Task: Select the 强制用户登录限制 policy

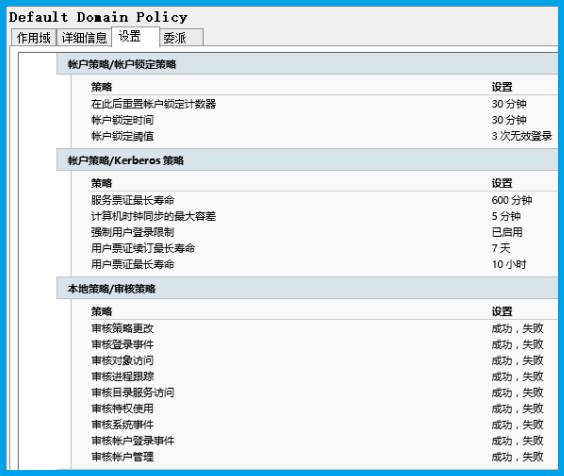Action: tap(324, 232)
